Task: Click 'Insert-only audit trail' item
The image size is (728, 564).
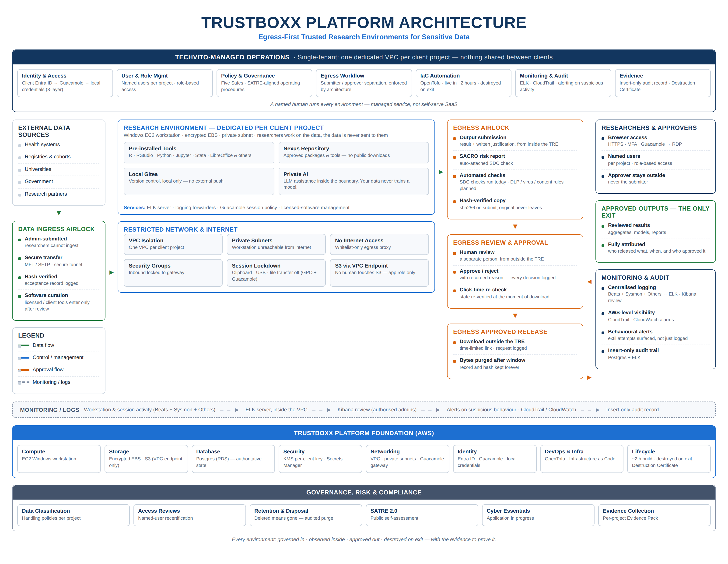Action: [x=633, y=350]
